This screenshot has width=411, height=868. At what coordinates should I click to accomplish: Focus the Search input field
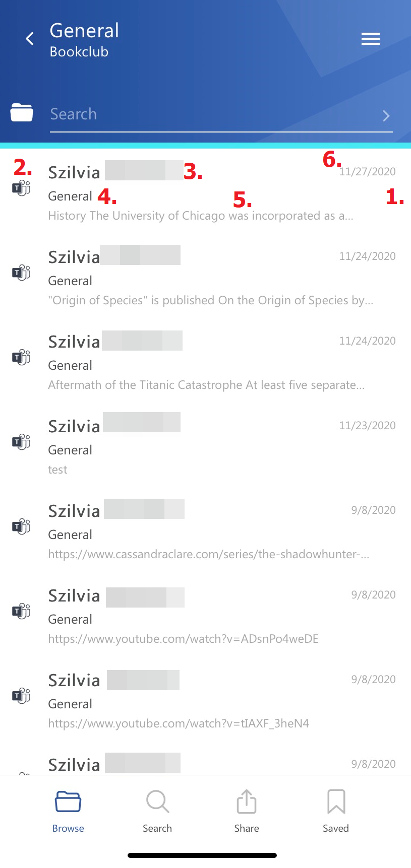(x=212, y=114)
